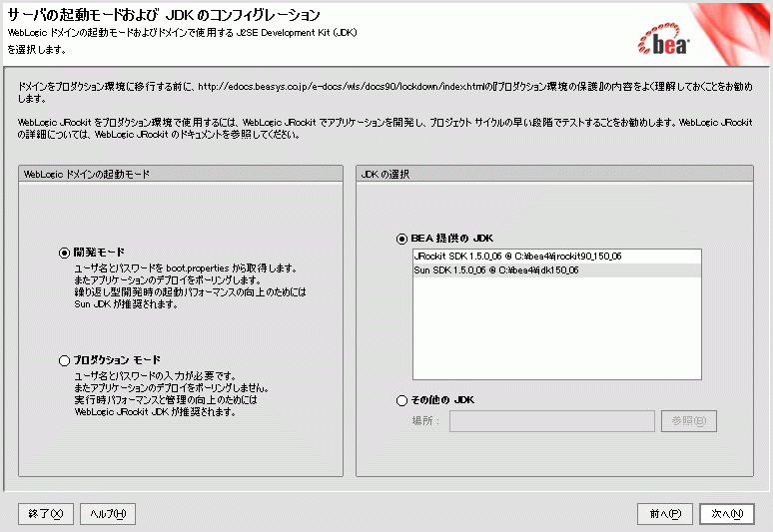Choose the その他の JDK option
The image size is (773, 532).
click(x=401, y=400)
